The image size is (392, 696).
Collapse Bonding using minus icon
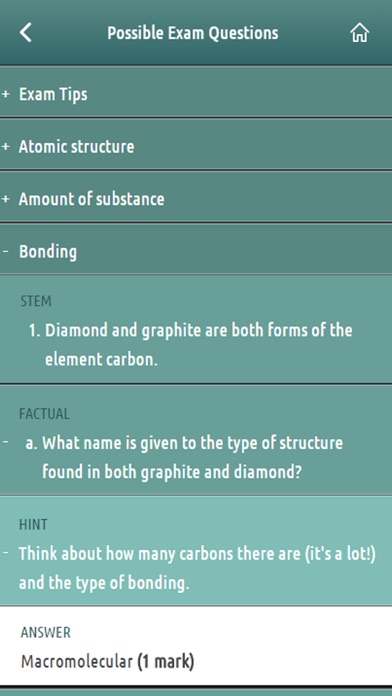click(x=6, y=251)
